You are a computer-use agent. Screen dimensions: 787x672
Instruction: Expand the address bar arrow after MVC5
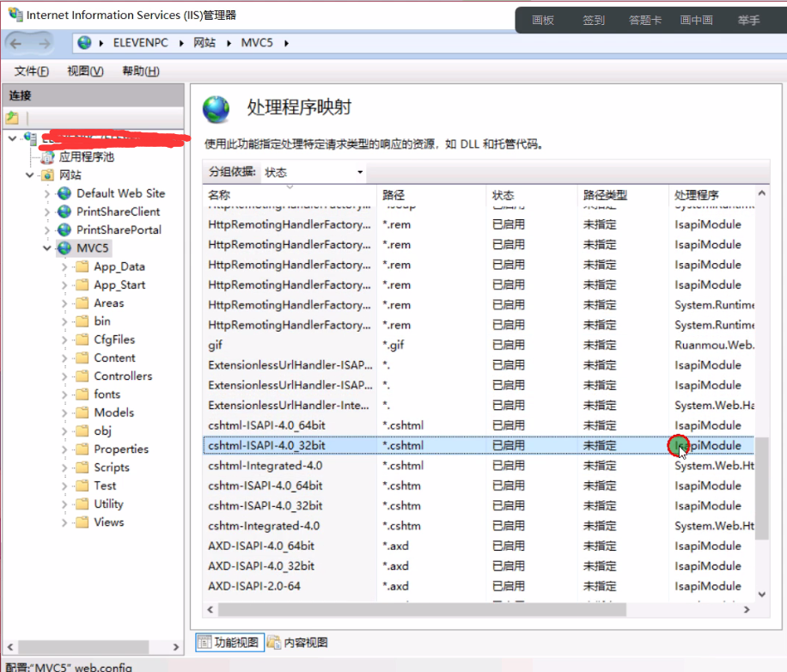point(286,43)
